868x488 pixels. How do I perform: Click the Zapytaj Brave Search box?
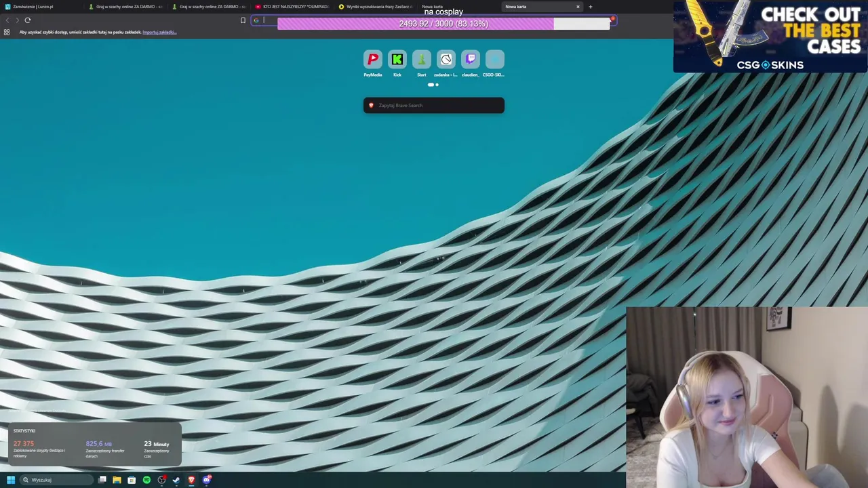tap(434, 105)
